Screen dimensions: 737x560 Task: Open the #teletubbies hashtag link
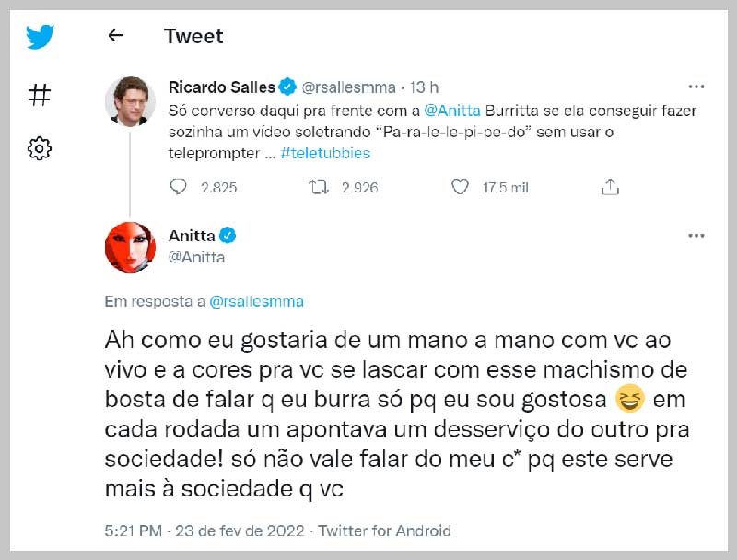tap(325, 155)
